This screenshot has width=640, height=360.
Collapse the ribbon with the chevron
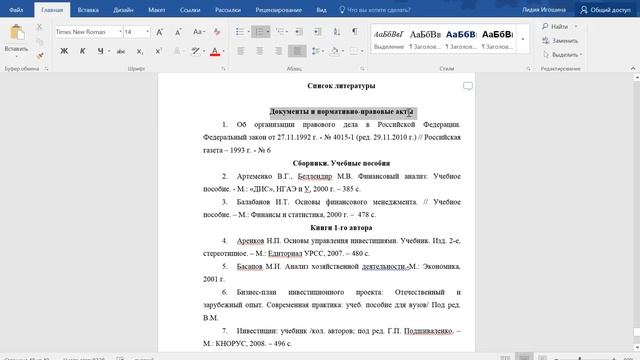[x=633, y=69]
